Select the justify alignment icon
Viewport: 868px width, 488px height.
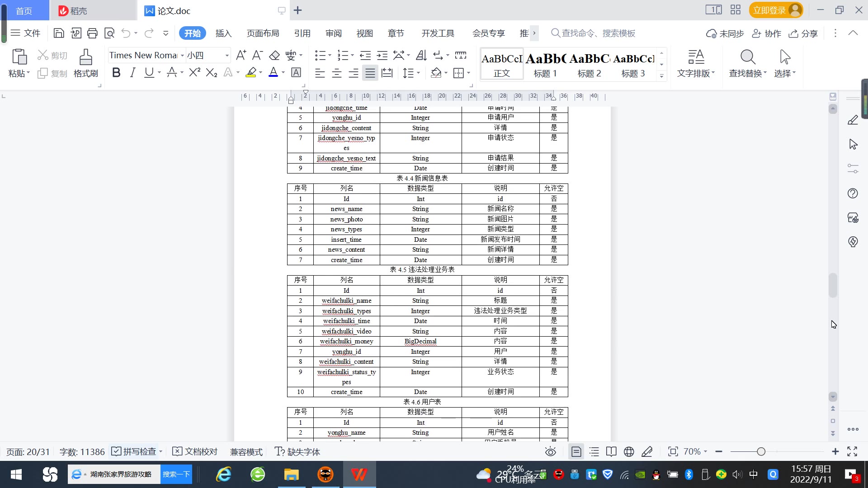pos(370,73)
